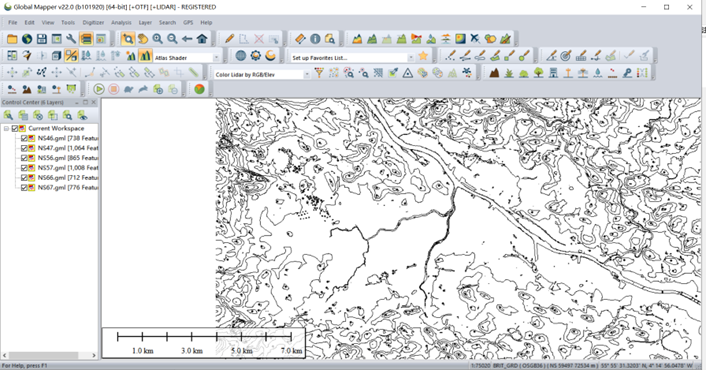Uncheck the Current Workspace checkbox
The height and width of the screenshot is (370, 706).
tap(15, 128)
